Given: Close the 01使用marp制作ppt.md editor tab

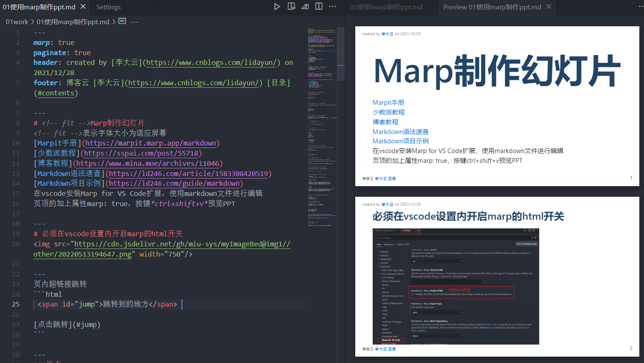Looking at the screenshot, I should coord(83,7).
